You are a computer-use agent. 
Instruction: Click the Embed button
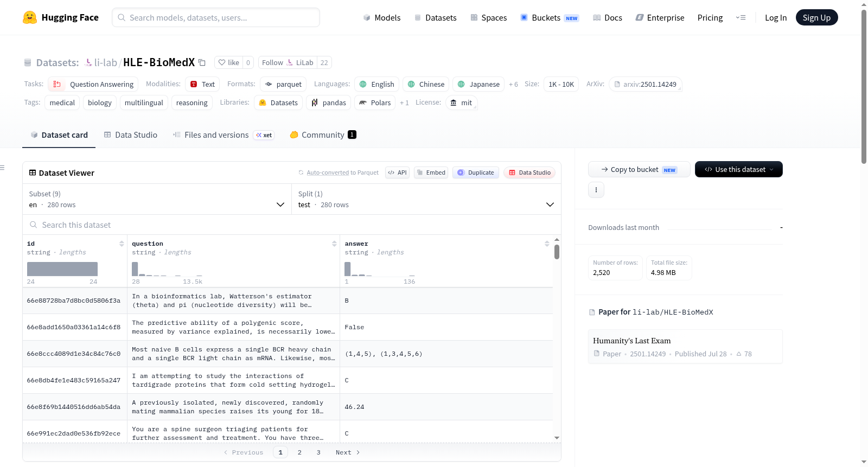coord(431,172)
